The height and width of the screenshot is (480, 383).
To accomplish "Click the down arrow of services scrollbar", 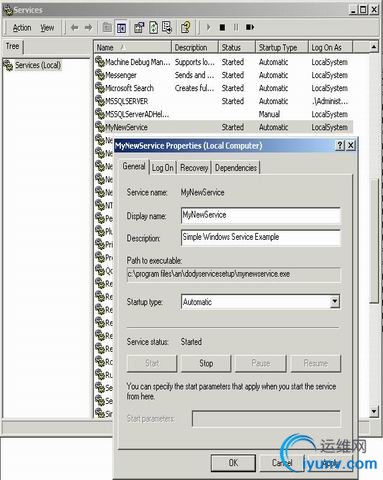I will pos(374,411).
